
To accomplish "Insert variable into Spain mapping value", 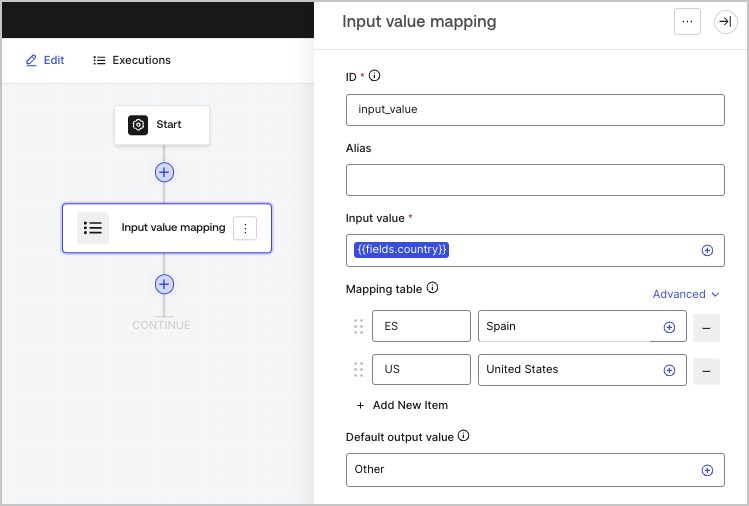I will 669,327.
